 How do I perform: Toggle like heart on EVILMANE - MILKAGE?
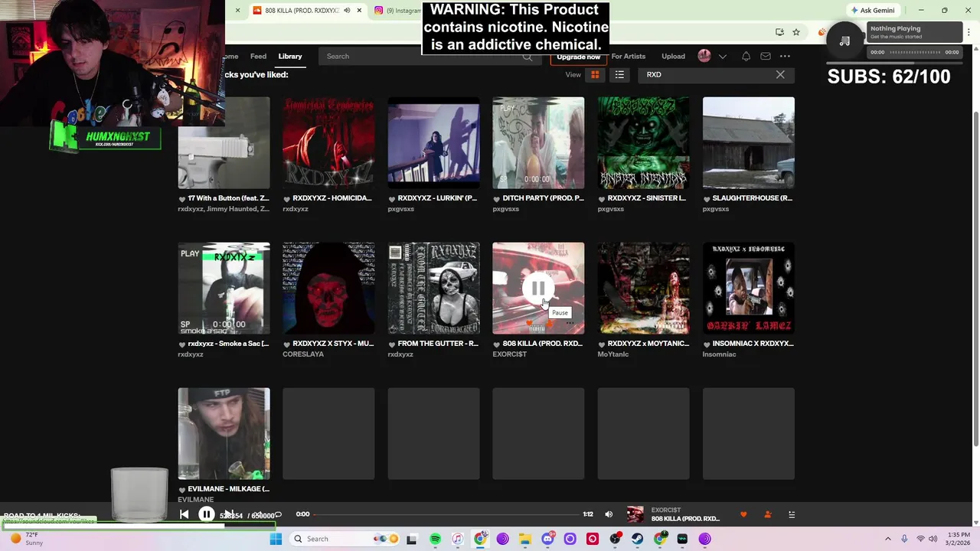[x=181, y=490]
